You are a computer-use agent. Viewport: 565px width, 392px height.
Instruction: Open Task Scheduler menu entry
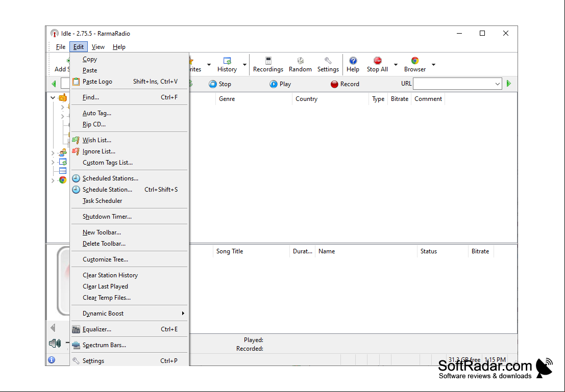tap(130, 200)
